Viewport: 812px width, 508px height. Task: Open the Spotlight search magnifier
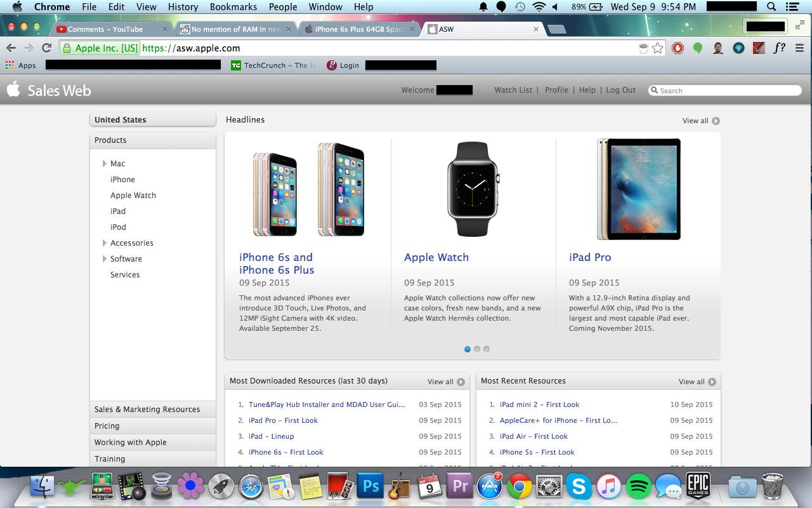coord(771,6)
